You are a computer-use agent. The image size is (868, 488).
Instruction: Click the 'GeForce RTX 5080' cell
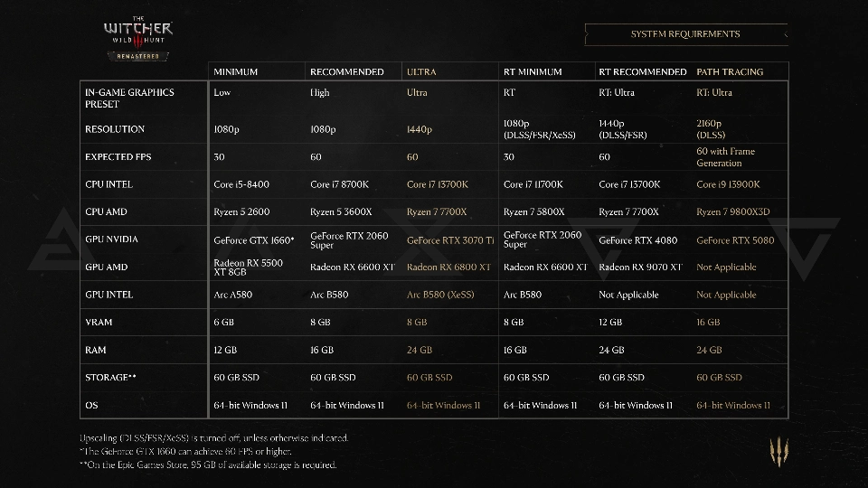point(735,240)
